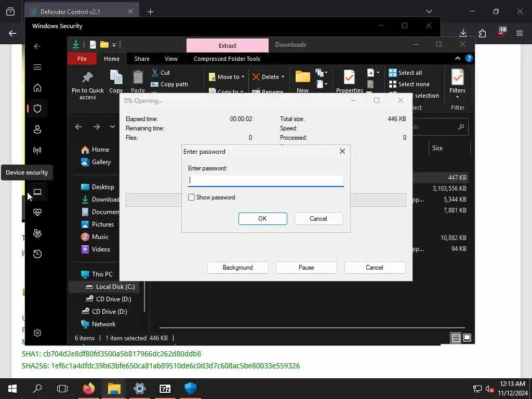This screenshot has height=399, width=532.
Task: Select This PC in navigation pane
Action: [97, 274]
